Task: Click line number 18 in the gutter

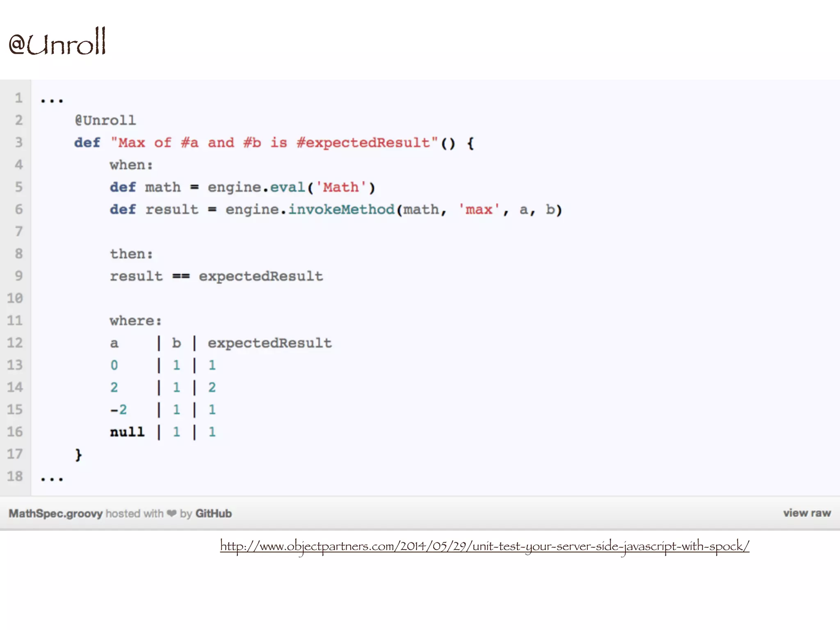Action: pyautogui.click(x=15, y=476)
